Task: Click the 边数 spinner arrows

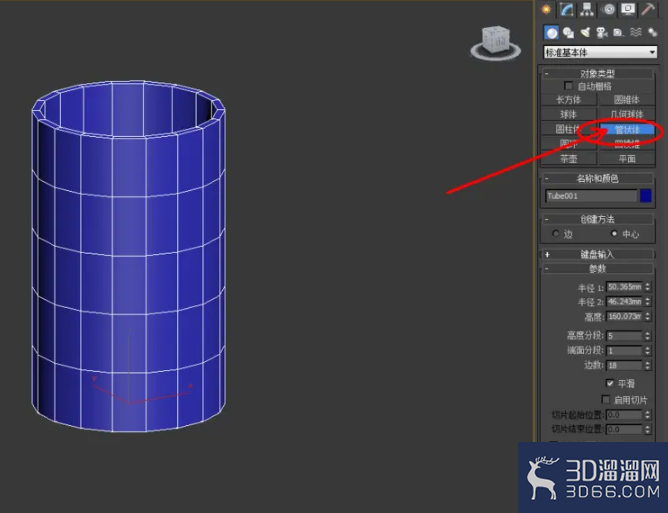Action: 648,365
